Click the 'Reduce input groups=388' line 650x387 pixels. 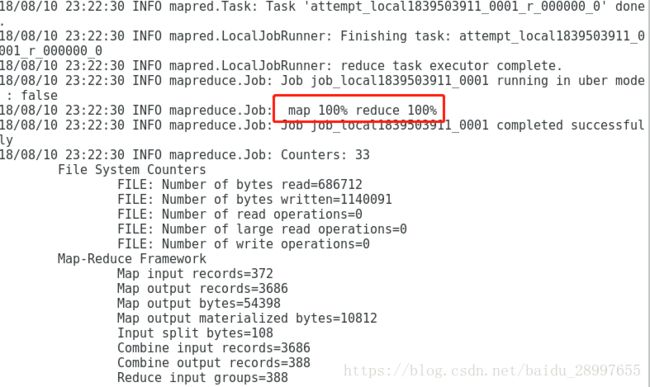(202, 378)
